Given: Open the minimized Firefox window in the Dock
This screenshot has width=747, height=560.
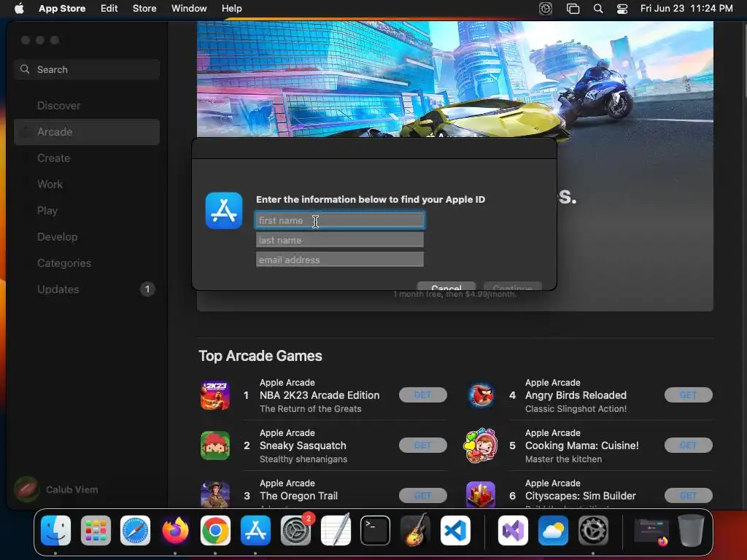Looking at the screenshot, I should pyautogui.click(x=651, y=532).
